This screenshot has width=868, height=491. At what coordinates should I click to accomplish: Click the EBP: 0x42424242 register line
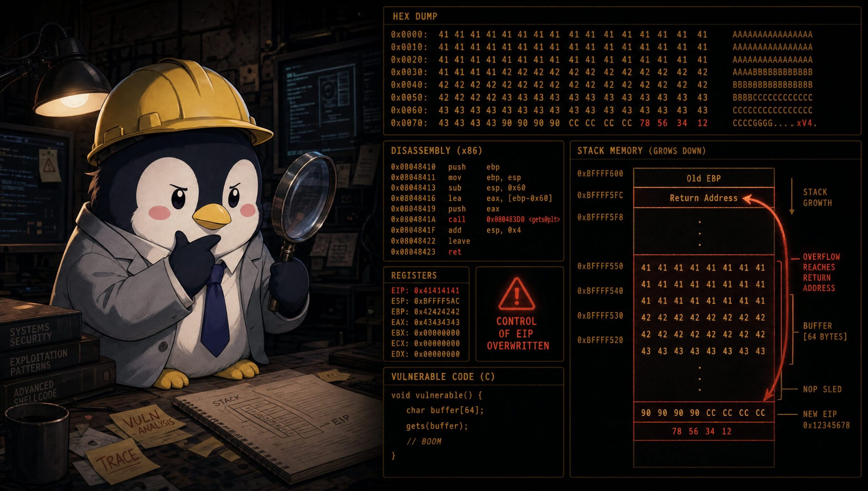click(x=425, y=311)
